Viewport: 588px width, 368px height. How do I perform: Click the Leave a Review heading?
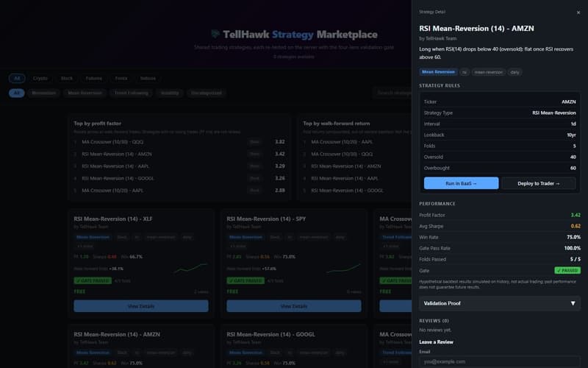(x=436, y=342)
